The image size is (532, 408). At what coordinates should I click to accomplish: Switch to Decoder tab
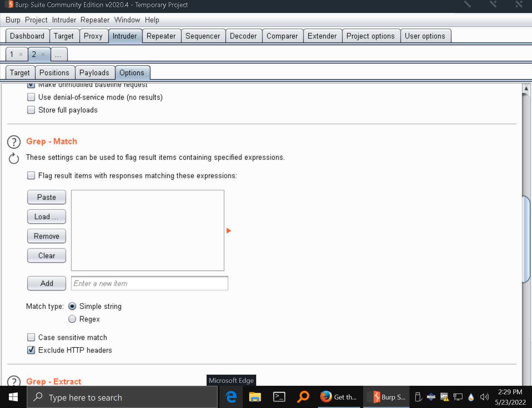(243, 36)
